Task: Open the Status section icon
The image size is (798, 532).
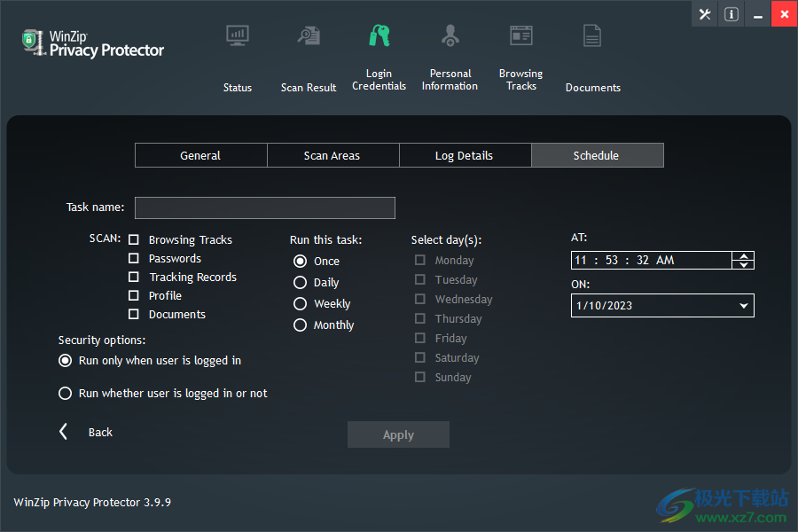Action: click(238, 35)
